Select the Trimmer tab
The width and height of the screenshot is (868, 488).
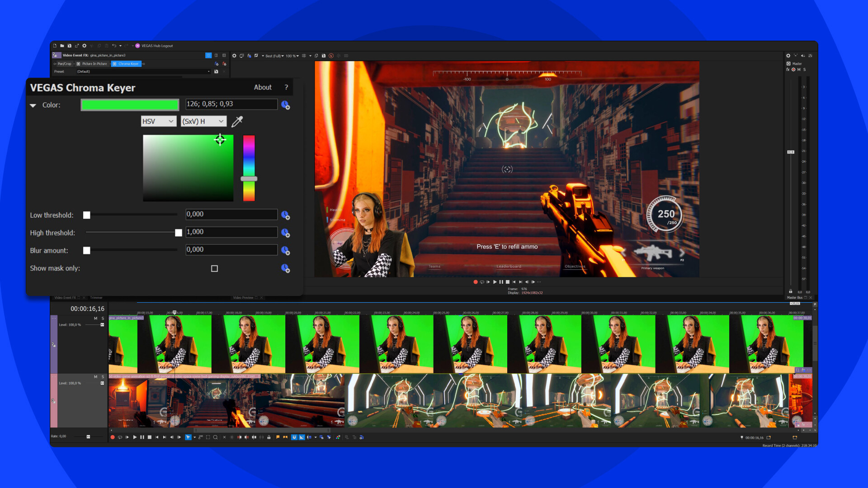[96, 297]
